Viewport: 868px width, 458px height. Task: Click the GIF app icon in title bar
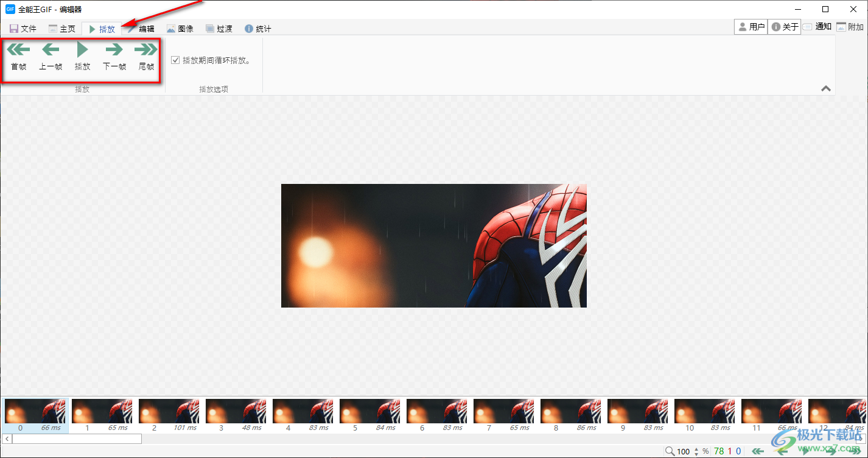click(x=10, y=9)
